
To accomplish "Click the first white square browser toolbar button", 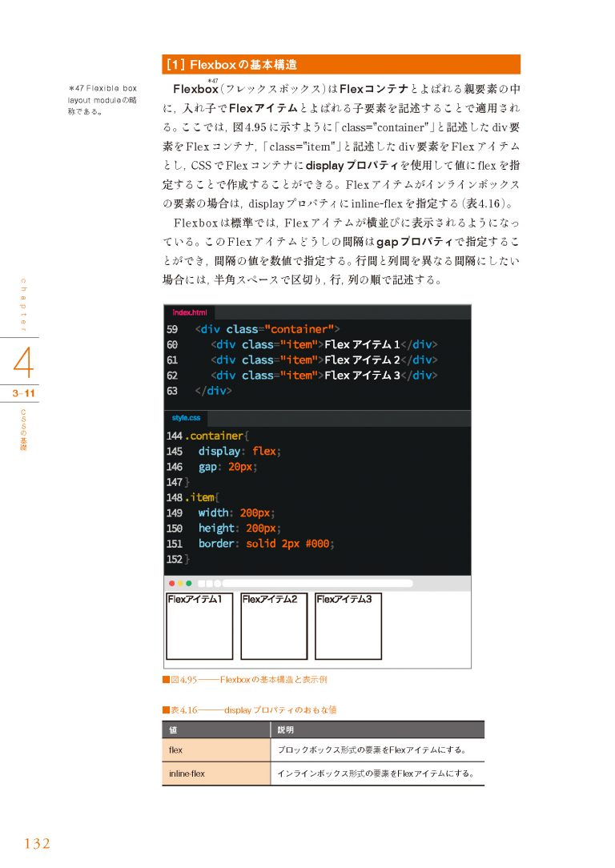I will 201,584.
